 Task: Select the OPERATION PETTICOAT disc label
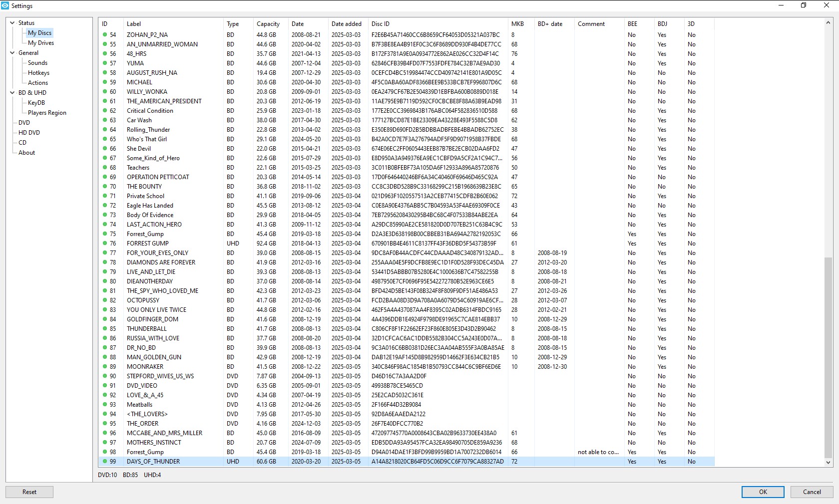point(158,177)
